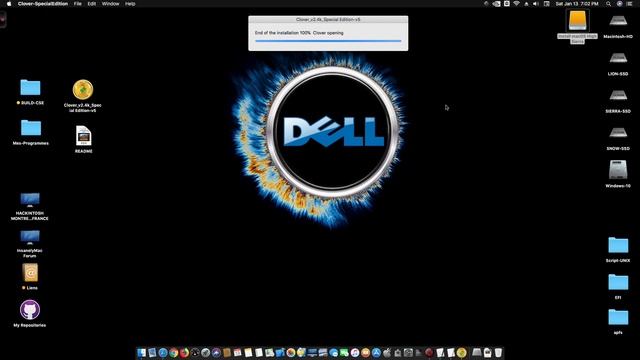Image resolution: width=640 pixels, height=360 pixels.
Task: Open the BUILD-CSE folder on desktop
Action: (x=30, y=87)
